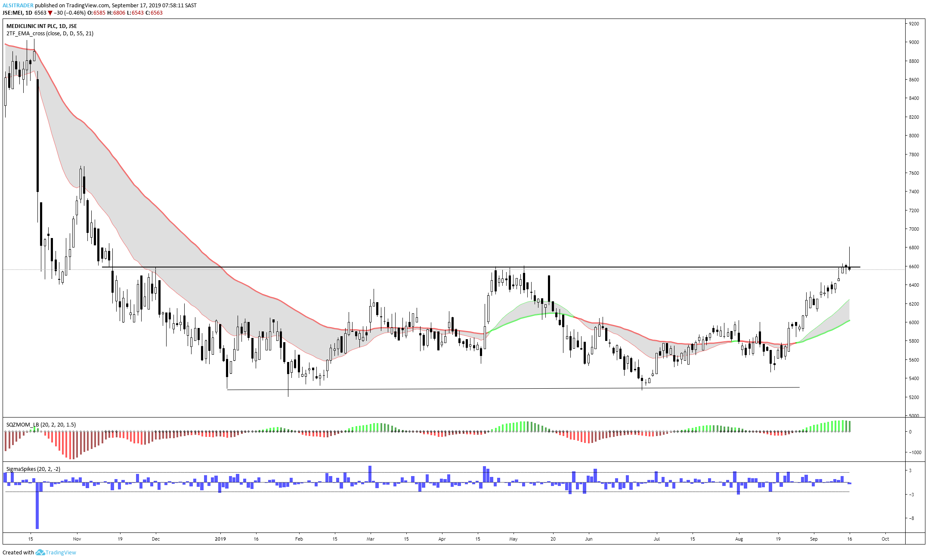
Task: Select the 2TF_EMA_cross indicator label
Action: tap(50, 33)
